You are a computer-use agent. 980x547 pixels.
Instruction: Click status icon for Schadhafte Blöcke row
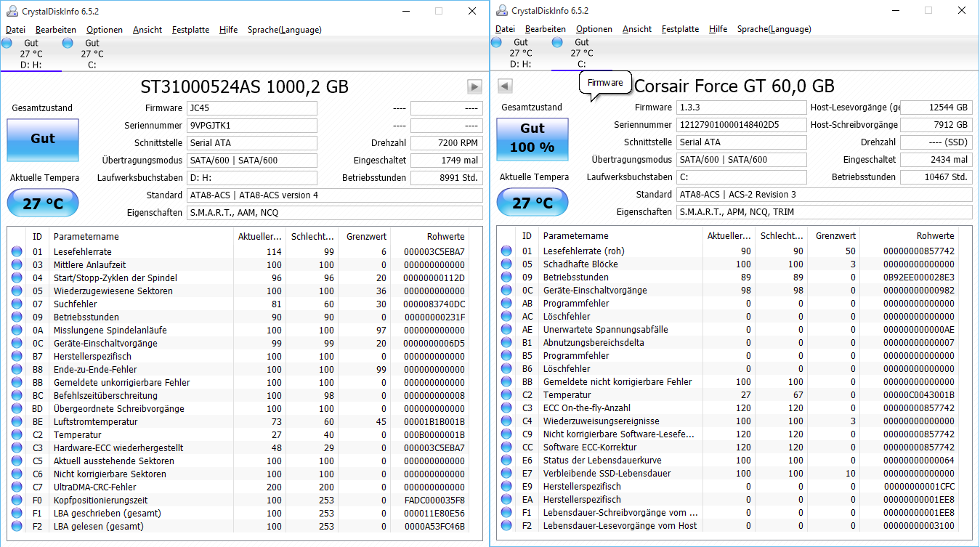(x=506, y=264)
